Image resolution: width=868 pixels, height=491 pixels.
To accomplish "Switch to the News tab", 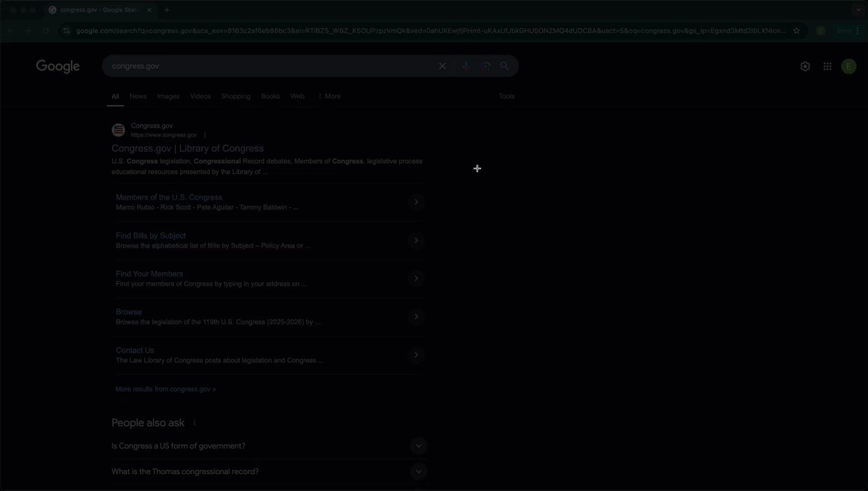I will pos(138,96).
